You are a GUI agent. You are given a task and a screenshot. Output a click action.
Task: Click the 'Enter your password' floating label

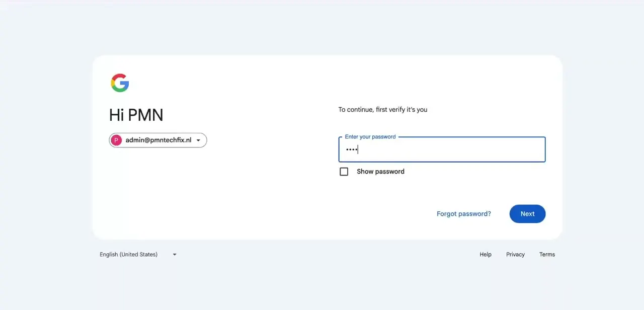pyautogui.click(x=370, y=137)
